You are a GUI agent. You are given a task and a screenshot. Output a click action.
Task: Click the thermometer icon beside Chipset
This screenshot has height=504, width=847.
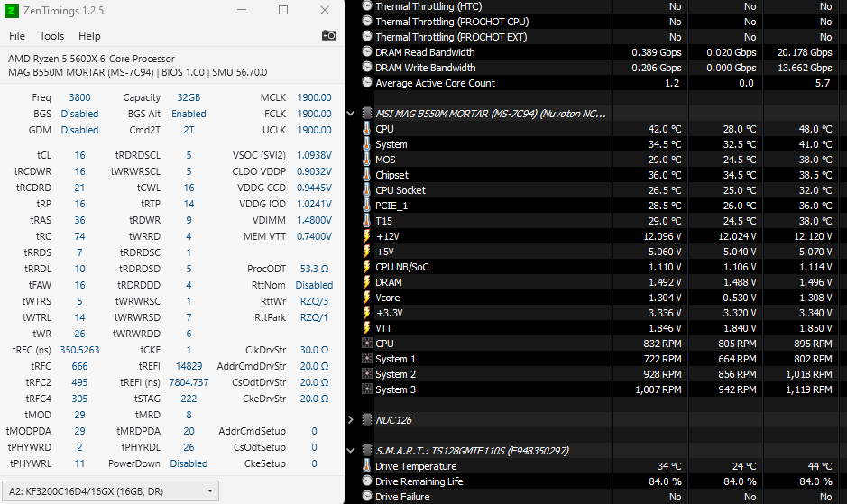367,175
